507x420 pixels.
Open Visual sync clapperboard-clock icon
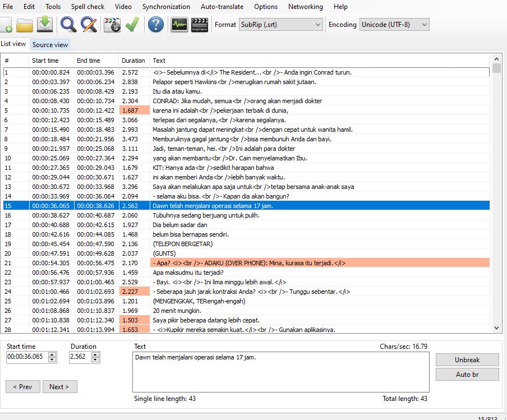coord(112,25)
